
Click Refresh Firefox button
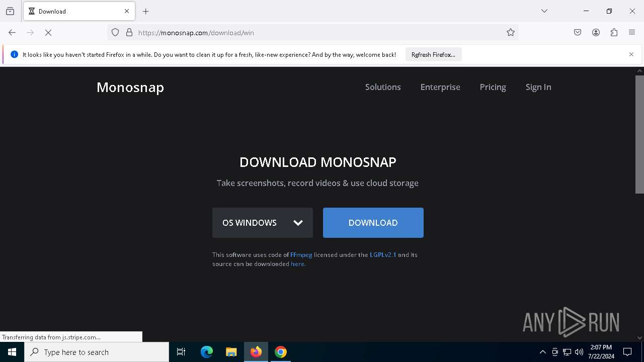433,54
